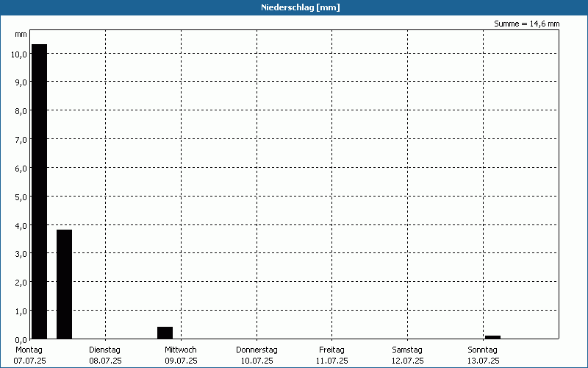Click the mm unit label on y-axis
The height and width of the screenshot is (368, 588).
click(21, 35)
